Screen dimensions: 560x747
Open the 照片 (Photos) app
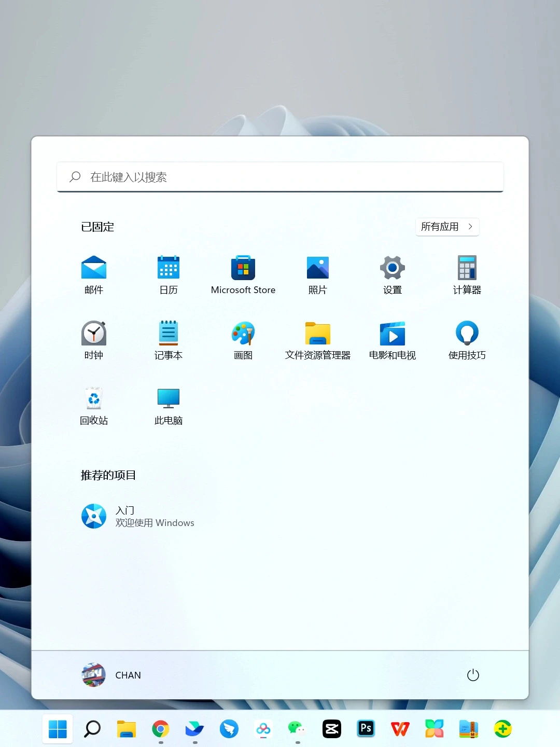pyautogui.click(x=317, y=274)
